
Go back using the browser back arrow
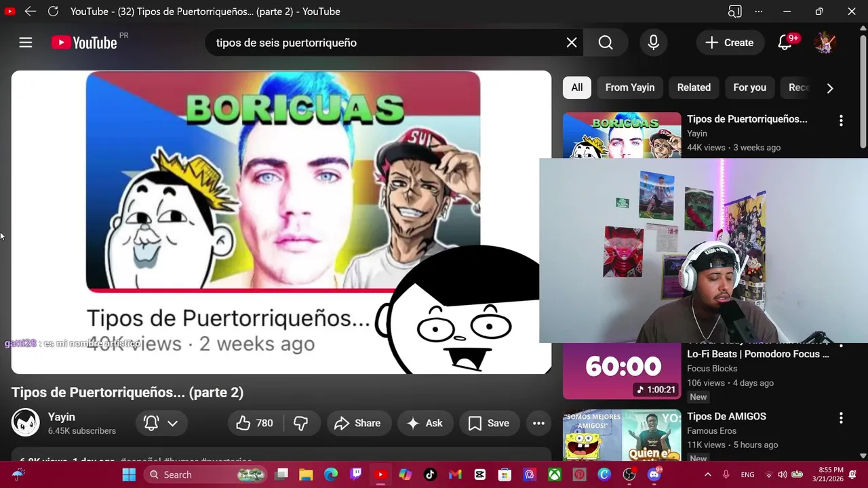(30, 12)
